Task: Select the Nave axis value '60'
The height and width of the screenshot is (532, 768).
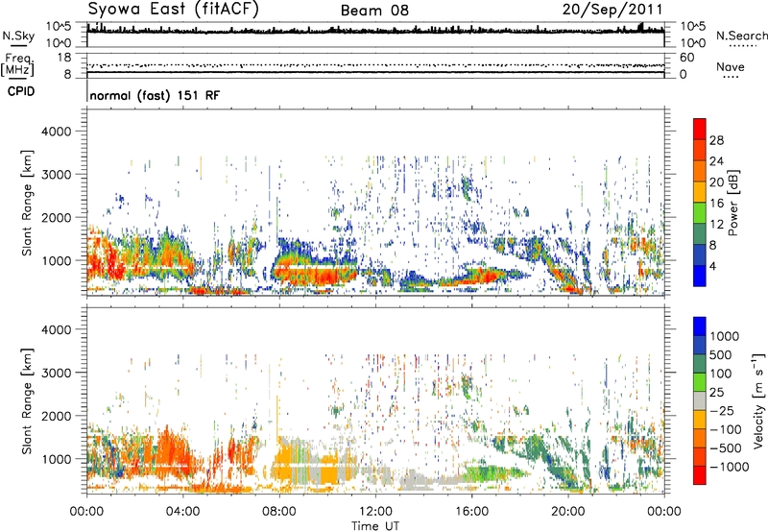Action: point(686,58)
